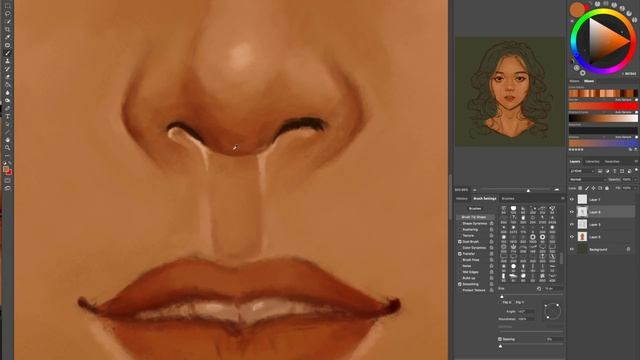The height and width of the screenshot is (360, 640).
Task: Click the portrait preview in Navigator
Action: [509, 91]
